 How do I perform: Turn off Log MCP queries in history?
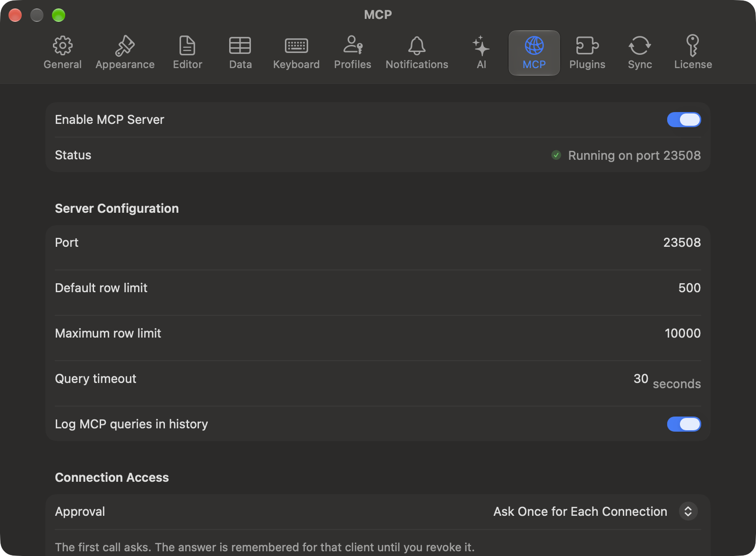click(684, 424)
